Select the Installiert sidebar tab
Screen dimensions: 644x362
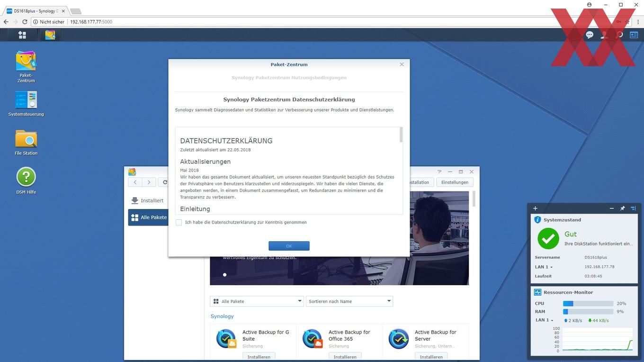[x=148, y=200]
